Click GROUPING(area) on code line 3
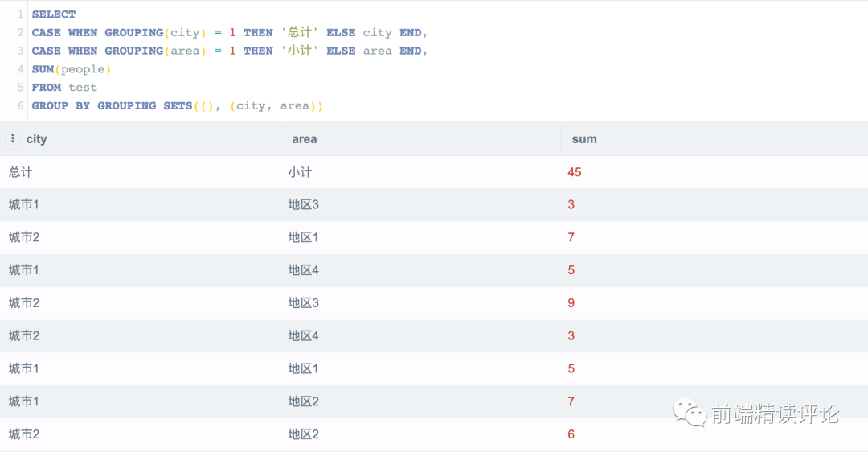This screenshot has height=452, width=868. (x=156, y=51)
